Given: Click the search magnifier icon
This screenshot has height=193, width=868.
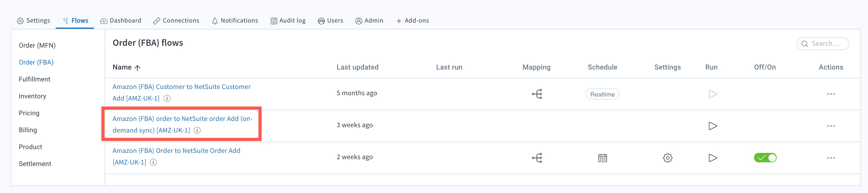Looking at the screenshot, I should [805, 44].
